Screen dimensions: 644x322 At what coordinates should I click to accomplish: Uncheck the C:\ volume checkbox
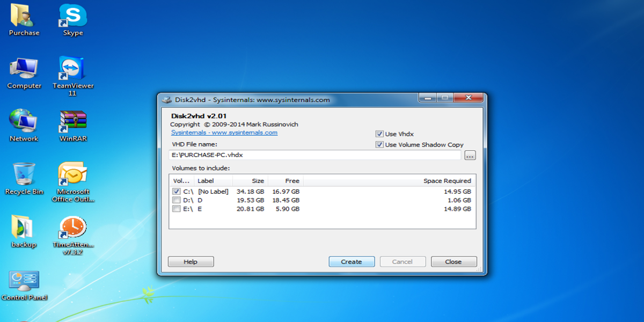[x=176, y=191]
